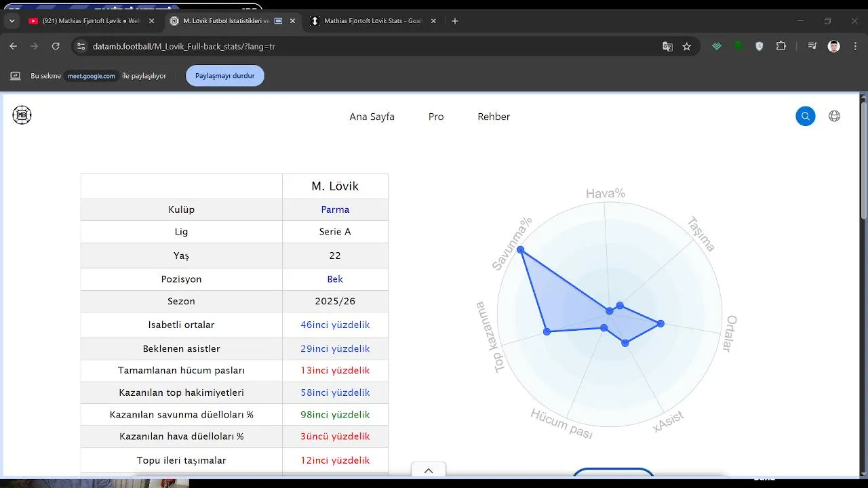Open the Bek position link

point(335,279)
